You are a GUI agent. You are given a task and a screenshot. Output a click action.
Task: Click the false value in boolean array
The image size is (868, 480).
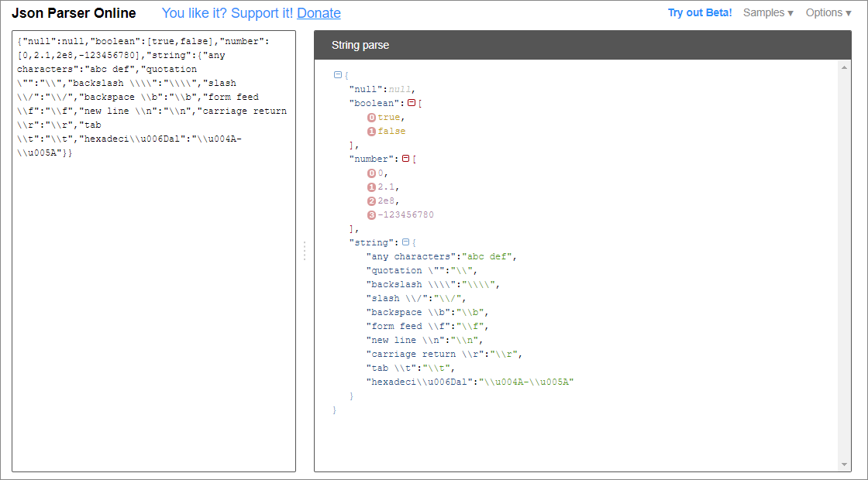click(392, 131)
